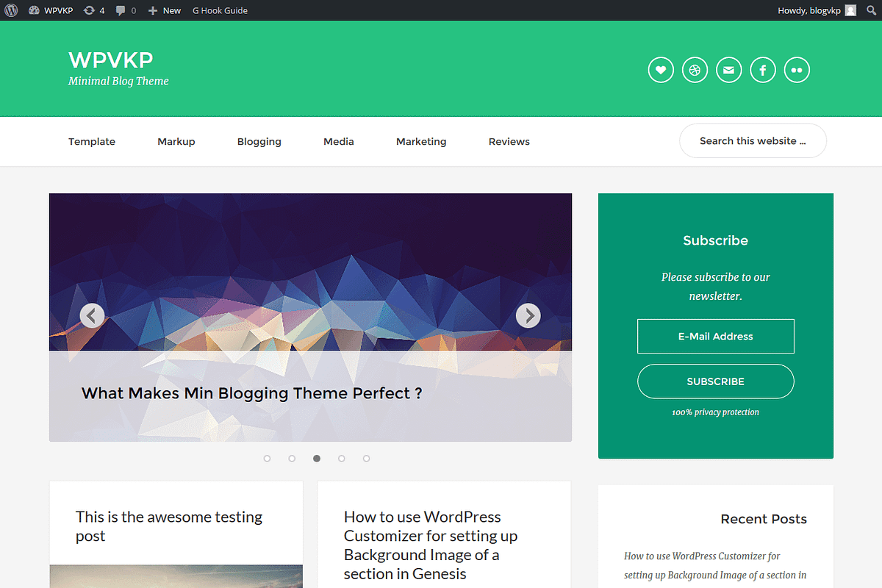The width and height of the screenshot is (882, 588).
Task: Jump to the first slider dot
Action: point(267,459)
